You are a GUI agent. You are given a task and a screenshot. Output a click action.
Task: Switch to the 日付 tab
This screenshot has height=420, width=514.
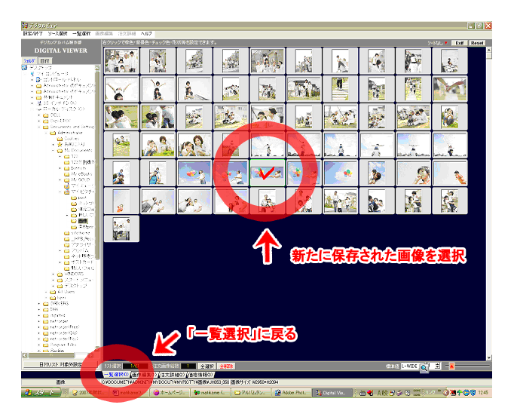[x=44, y=61]
